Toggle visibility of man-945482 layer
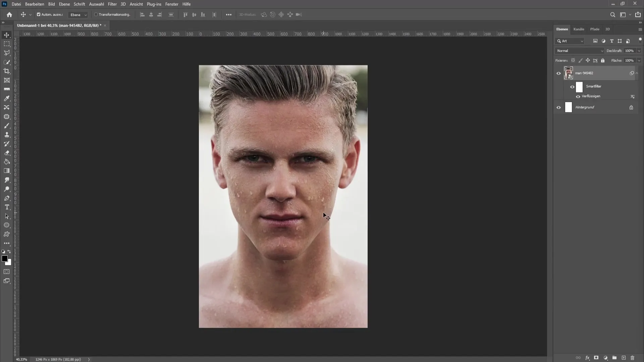Viewport: 644px width, 362px height. (558, 73)
